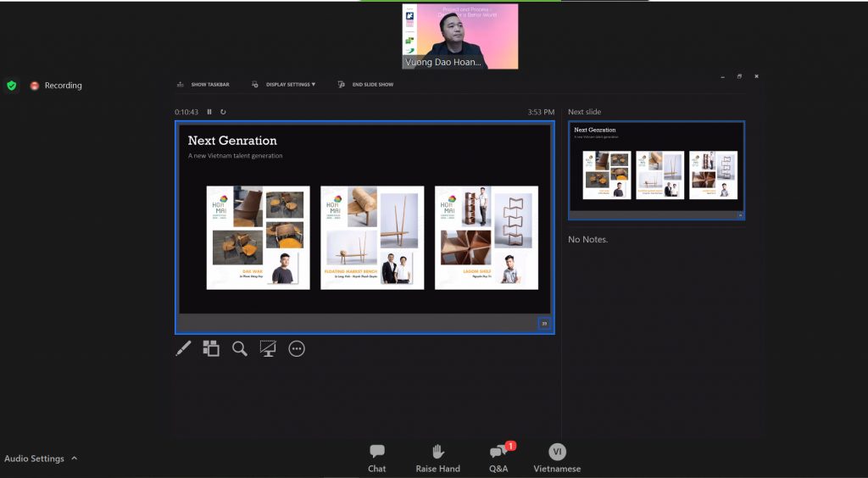
Task: Open the Q&A panel
Action: click(x=498, y=459)
